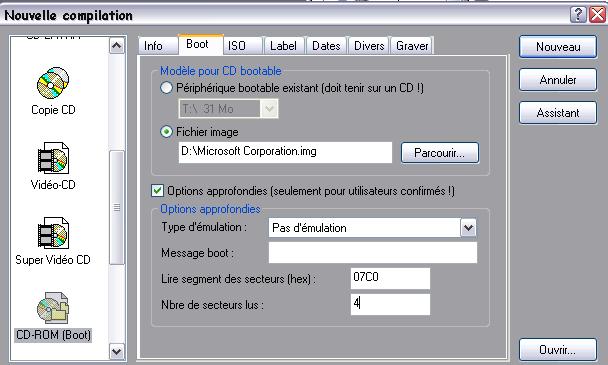
Task: Click the image file path field
Action: click(285, 152)
